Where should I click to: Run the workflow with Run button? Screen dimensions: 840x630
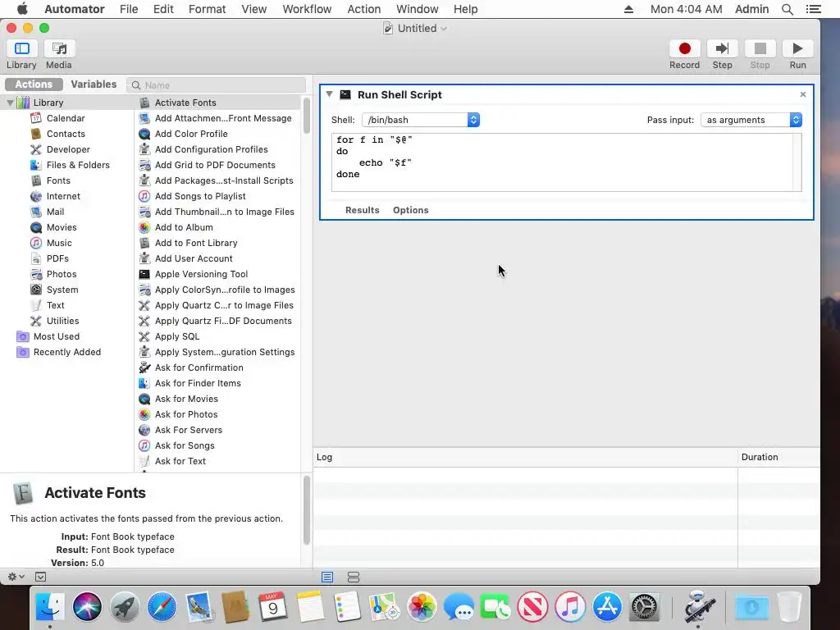pyautogui.click(x=797, y=48)
